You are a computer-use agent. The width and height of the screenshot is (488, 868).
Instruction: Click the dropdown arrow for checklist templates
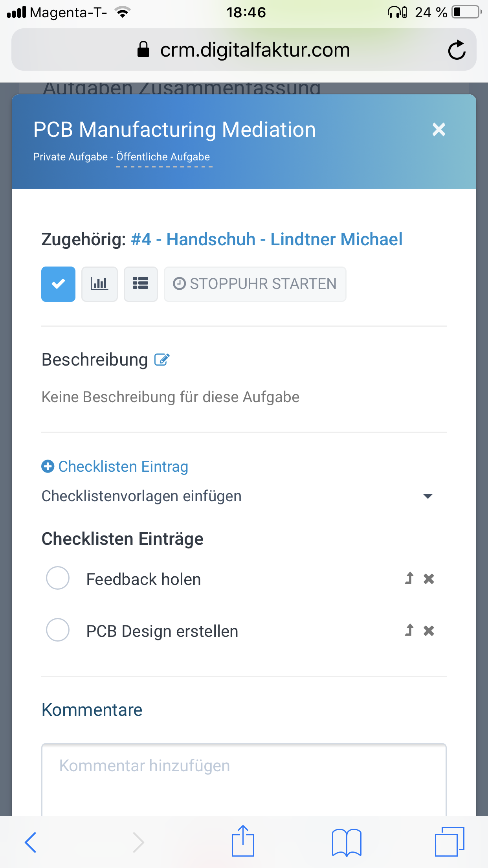(428, 497)
